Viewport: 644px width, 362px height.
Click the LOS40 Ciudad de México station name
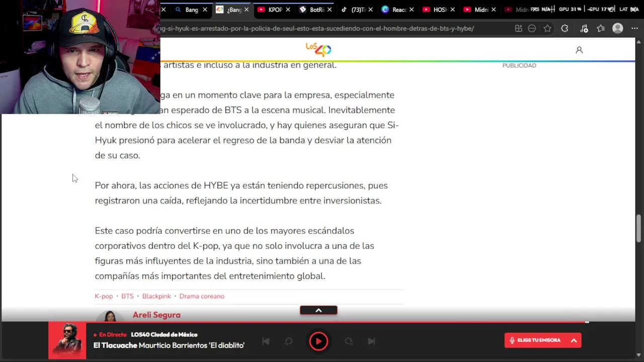click(164, 334)
